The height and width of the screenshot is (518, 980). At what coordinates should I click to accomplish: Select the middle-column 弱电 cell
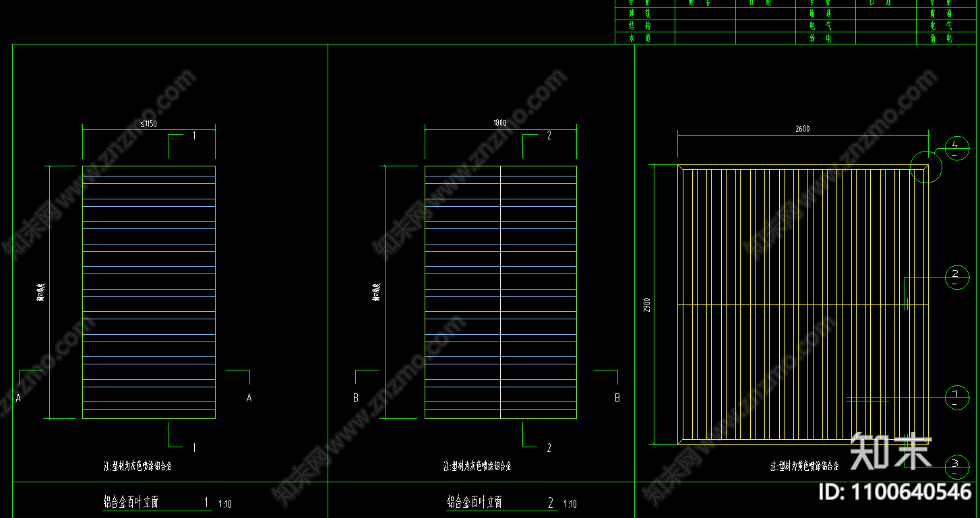(826, 38)
